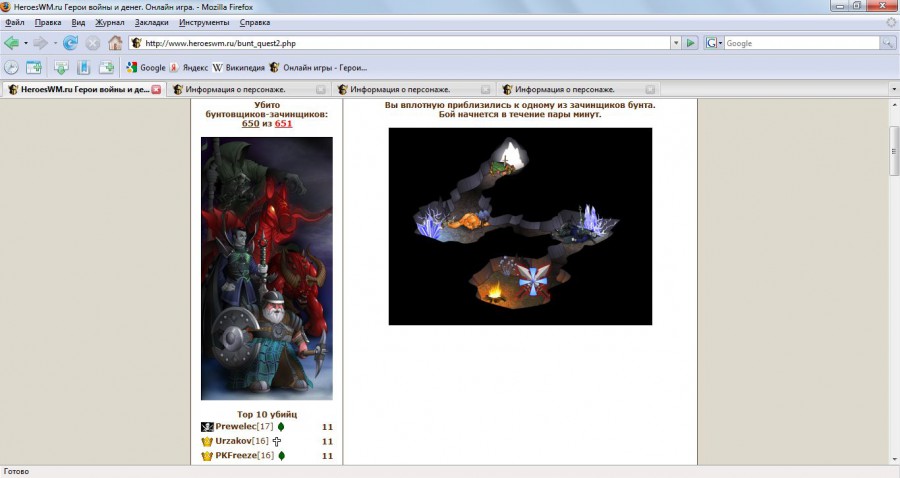Open player Prewelec's profile link
This screenshot has height=478, width=900.
click(236, 427)
